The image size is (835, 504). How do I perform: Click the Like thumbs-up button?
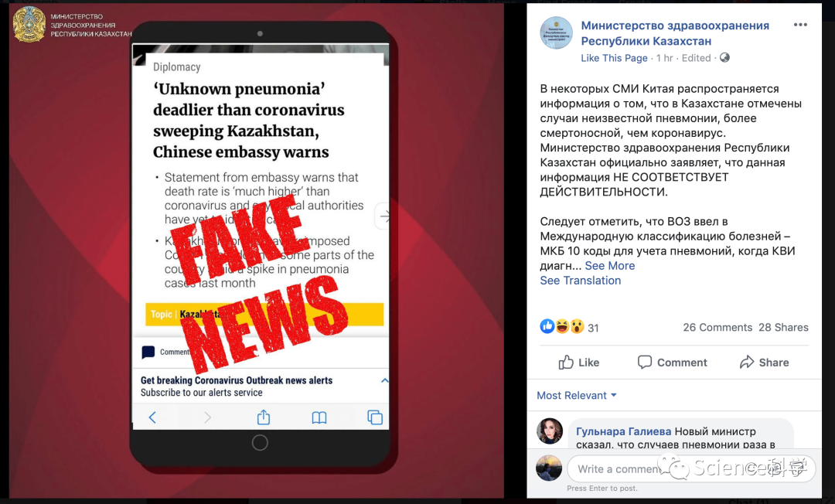click(579, 363)
